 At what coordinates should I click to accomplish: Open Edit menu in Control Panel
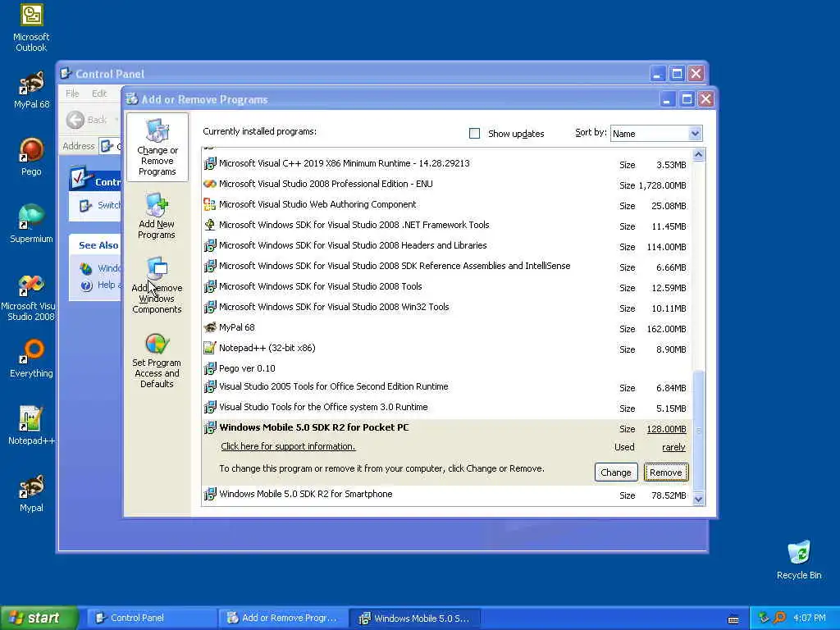[x=99, y=94]
